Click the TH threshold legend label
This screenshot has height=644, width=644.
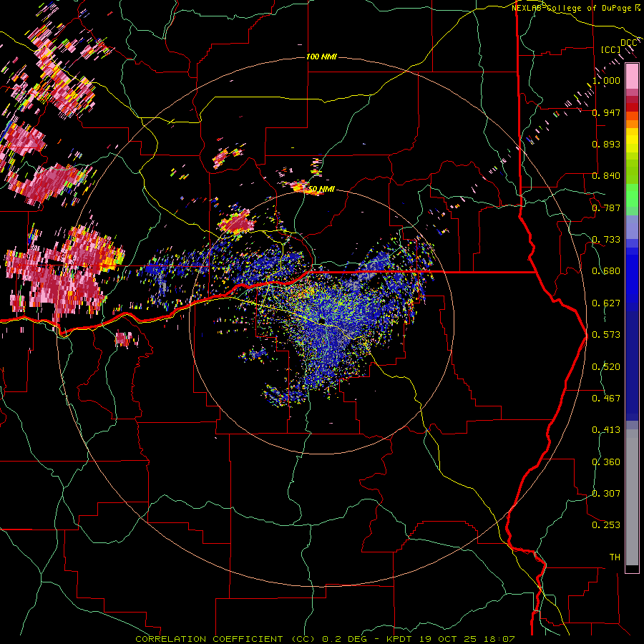[x=615, y=557]
